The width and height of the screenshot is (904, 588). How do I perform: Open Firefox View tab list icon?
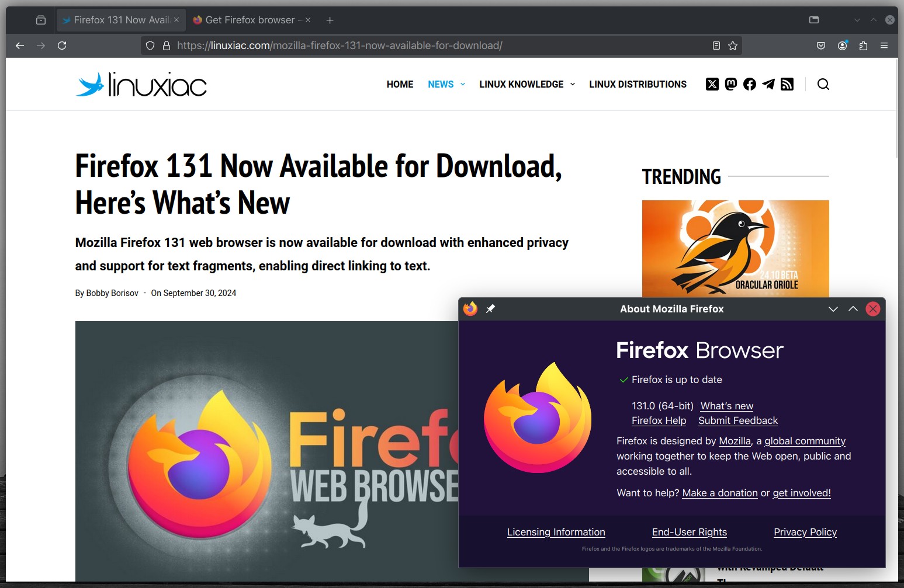point(41,20)
